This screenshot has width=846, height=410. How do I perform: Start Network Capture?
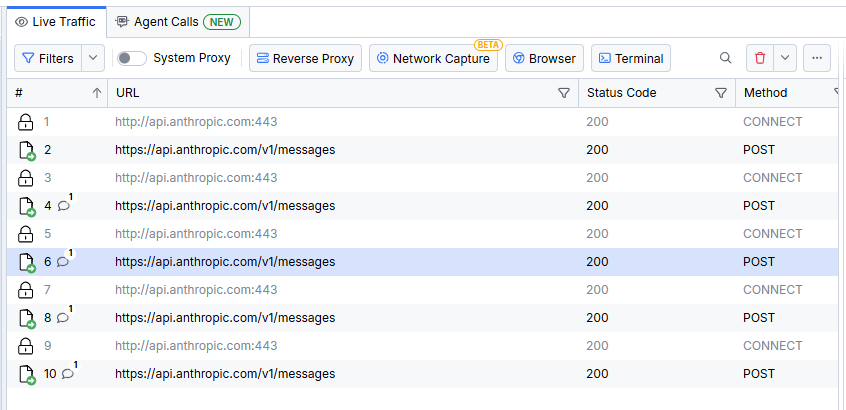click(433, 58)
